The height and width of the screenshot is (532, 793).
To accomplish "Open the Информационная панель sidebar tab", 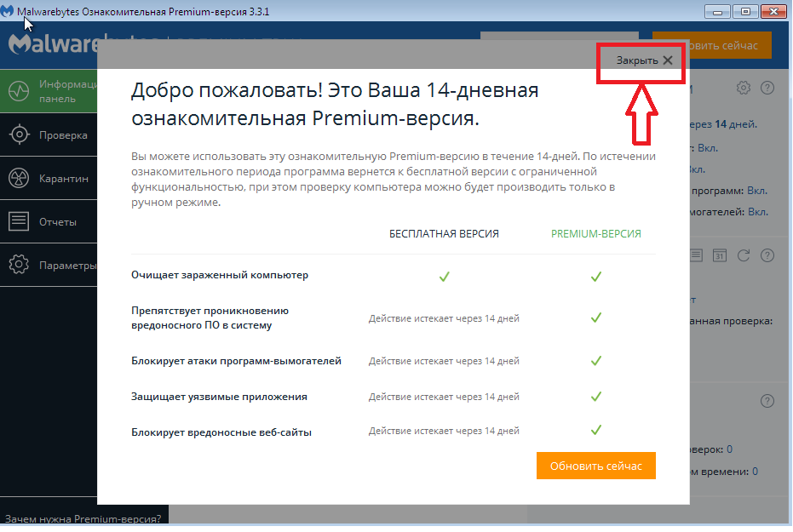I will (x=49, y=91).
